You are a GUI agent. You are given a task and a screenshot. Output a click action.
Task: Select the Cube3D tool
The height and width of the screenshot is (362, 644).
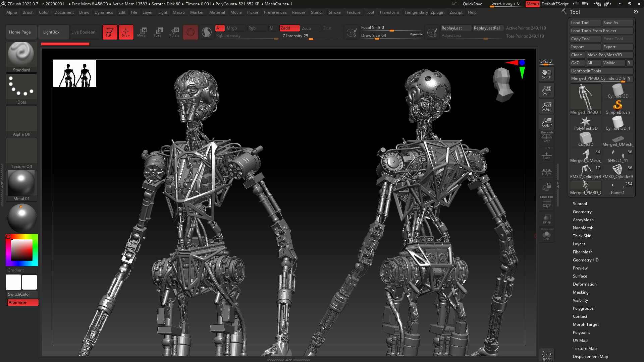tap(586, 139)
